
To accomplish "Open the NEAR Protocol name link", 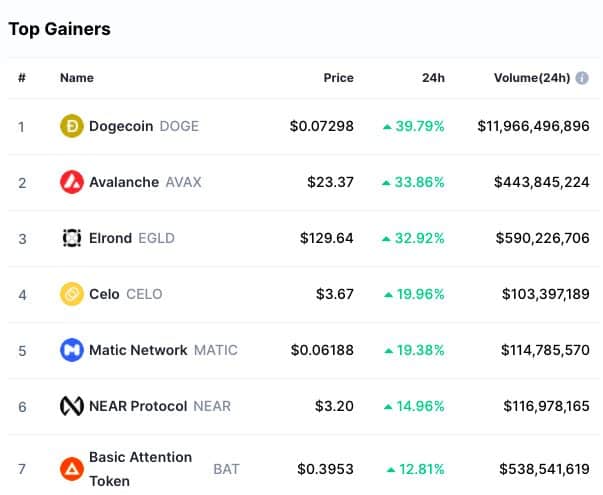I will point(160,406).
